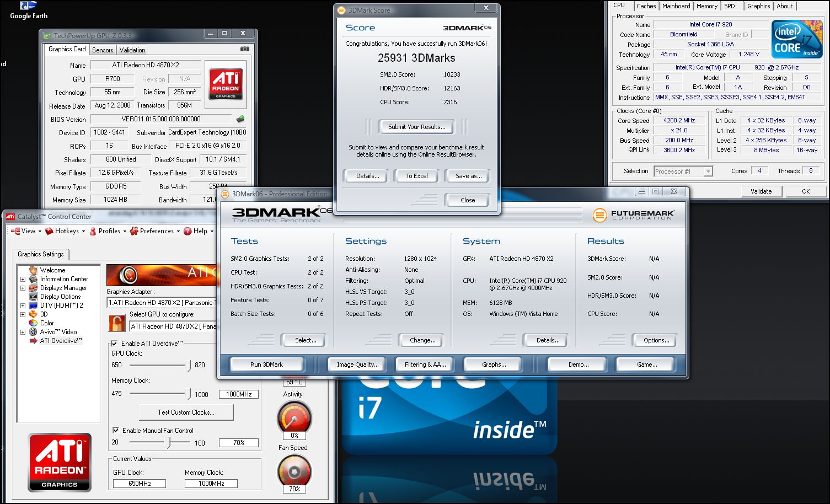
Task: Select the DTV (HDMI) 2 monitor icon
Action: 33,305
